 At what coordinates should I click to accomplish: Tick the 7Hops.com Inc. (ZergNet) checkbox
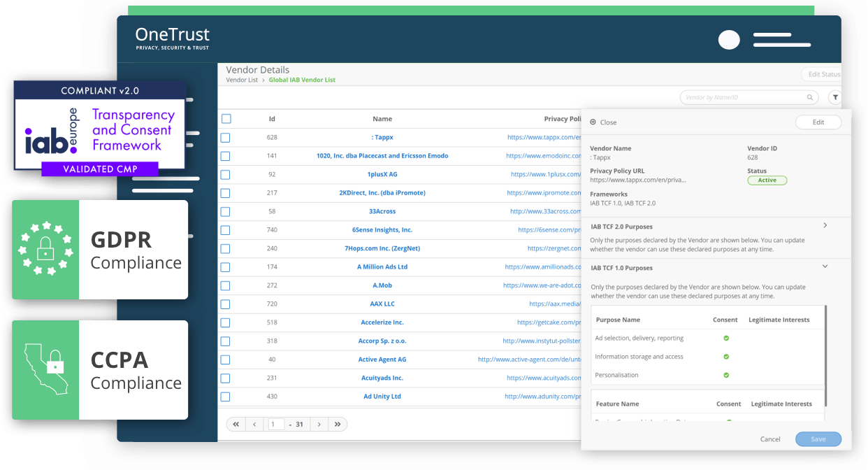226,249
